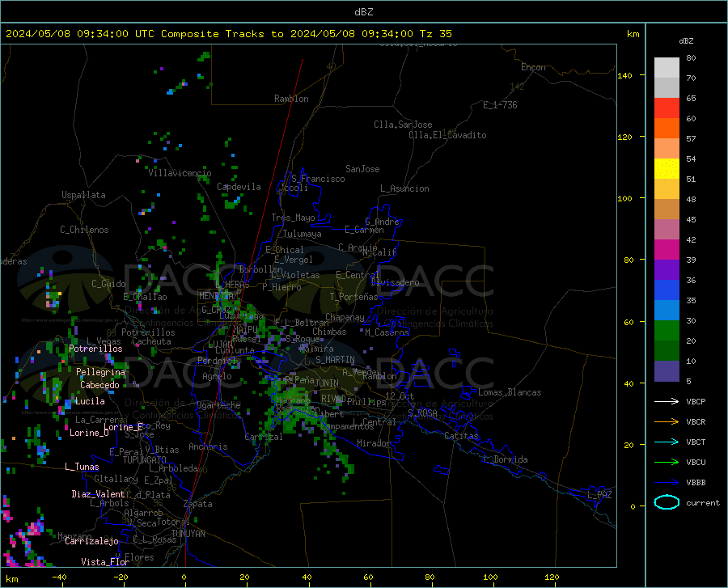Pick the green 30 dBZ color swatch

pos(667,330)
